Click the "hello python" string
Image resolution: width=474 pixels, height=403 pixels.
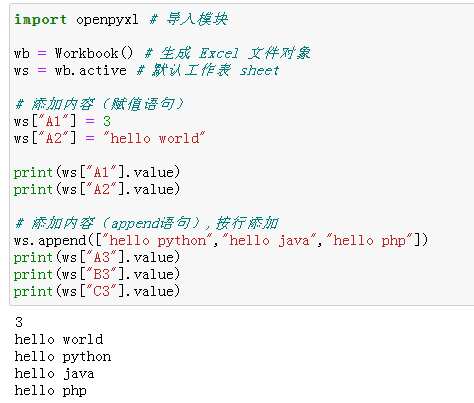coord(157,240)
